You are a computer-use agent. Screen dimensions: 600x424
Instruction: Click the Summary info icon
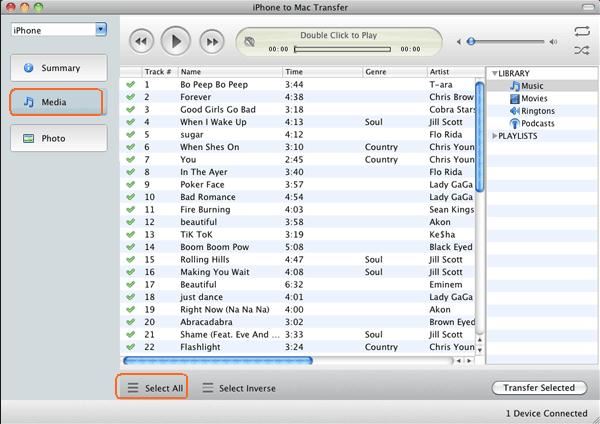pyautogui.click(x=29, y=68)
